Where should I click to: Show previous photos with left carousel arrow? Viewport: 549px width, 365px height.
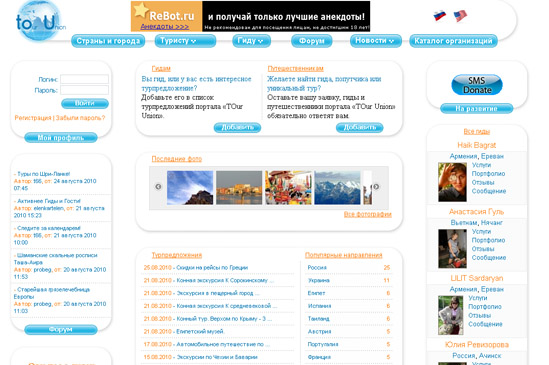point(158,187)
